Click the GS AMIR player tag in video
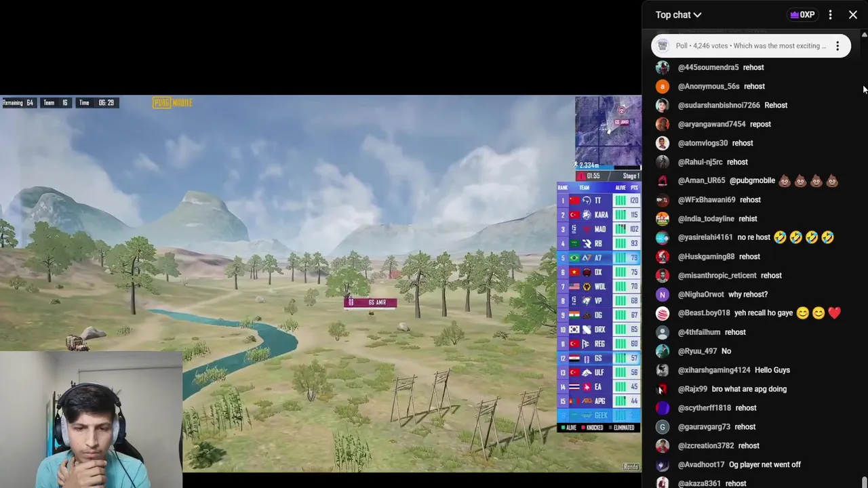Image resolution: width=868 pixels, height=488 pixels. (370, 302)
